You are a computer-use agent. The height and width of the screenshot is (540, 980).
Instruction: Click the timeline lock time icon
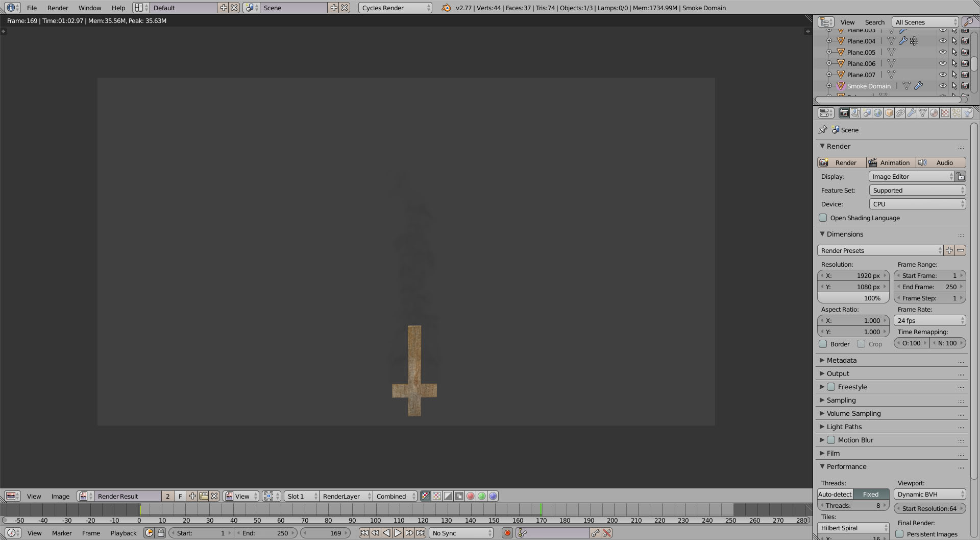coord(161,533)
